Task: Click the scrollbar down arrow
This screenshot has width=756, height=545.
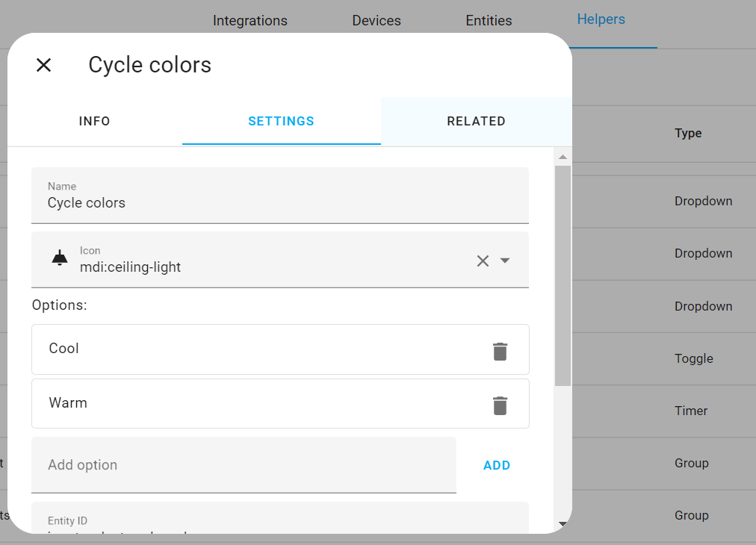Action: pos(563,523)
